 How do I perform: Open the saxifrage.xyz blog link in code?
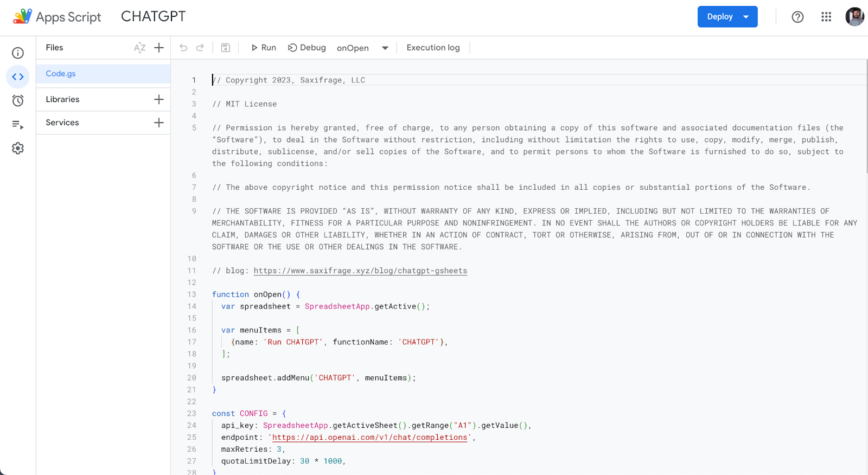click(360, 271)
